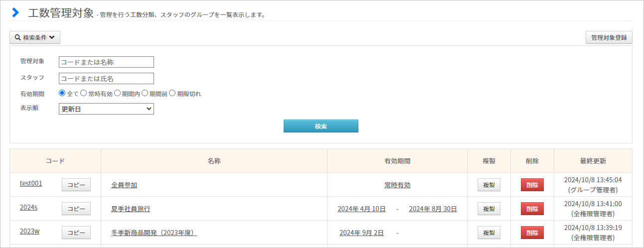Expand the 検索条件 search conditions toggle
The image size is (644, 248).
pos(35,37)
